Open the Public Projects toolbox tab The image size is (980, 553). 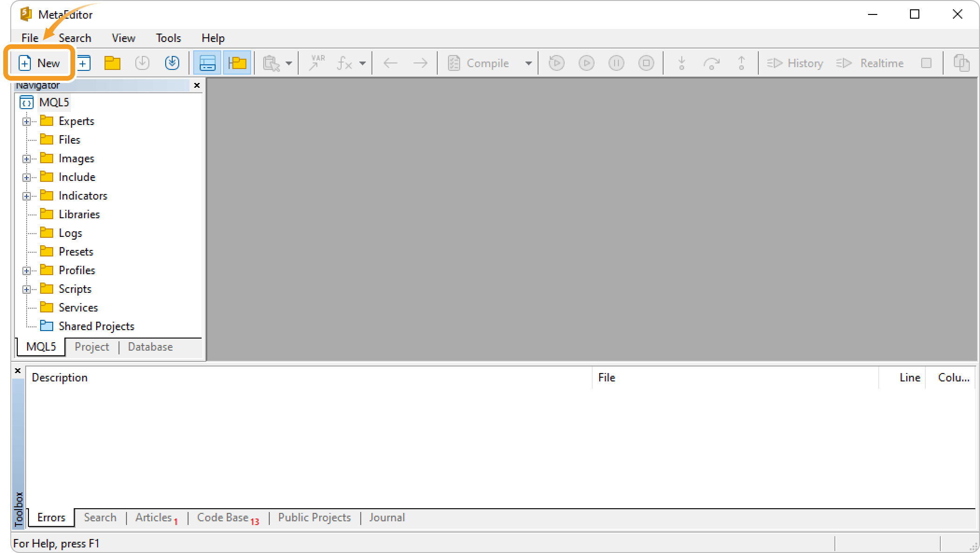[x=315, y=518]
